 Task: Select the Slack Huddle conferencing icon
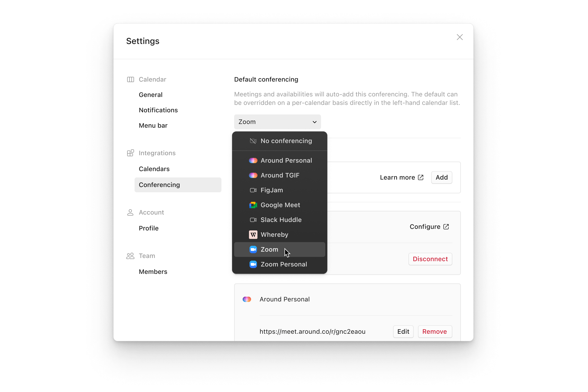tap(252, 220)
